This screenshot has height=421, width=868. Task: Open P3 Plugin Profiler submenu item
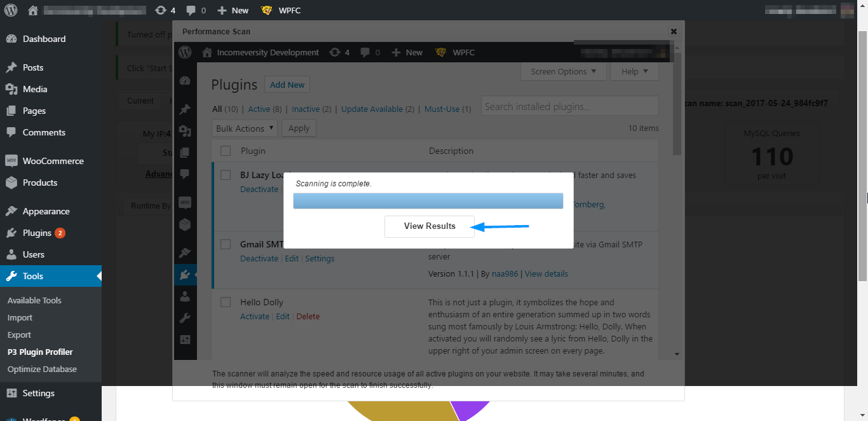coord(40,352)
